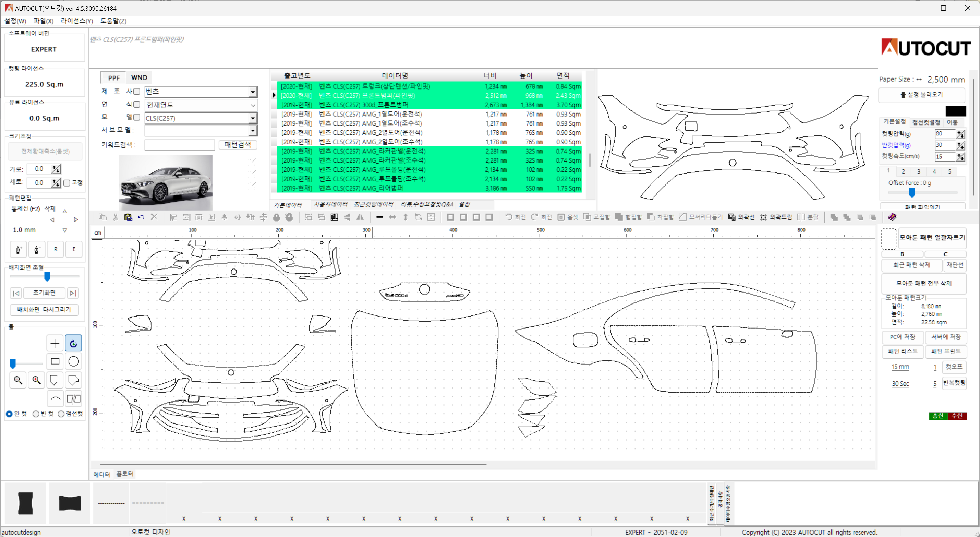Select the rectangle shape tool
The height and width of the screenshot is (537, 980).
[x=55, y=361]
